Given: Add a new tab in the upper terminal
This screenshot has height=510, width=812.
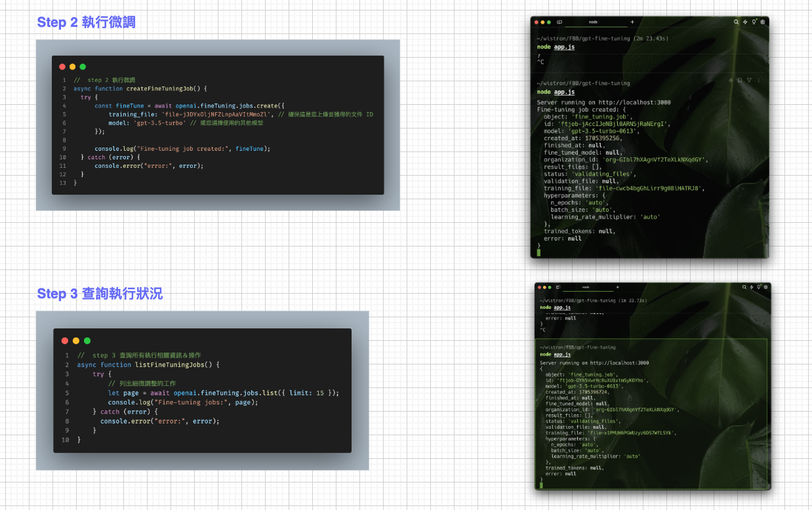Looking at the screenshot, I should coord(632,22).
